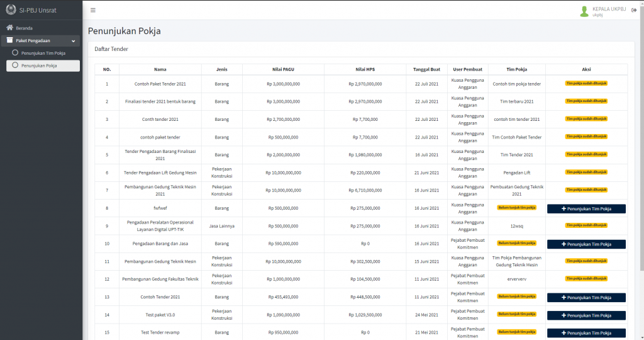Click the circle icon beside Penunjukan Tim Pokja
Image resolution: width=644 pixels, height=340 pixels.
(15, 53)
